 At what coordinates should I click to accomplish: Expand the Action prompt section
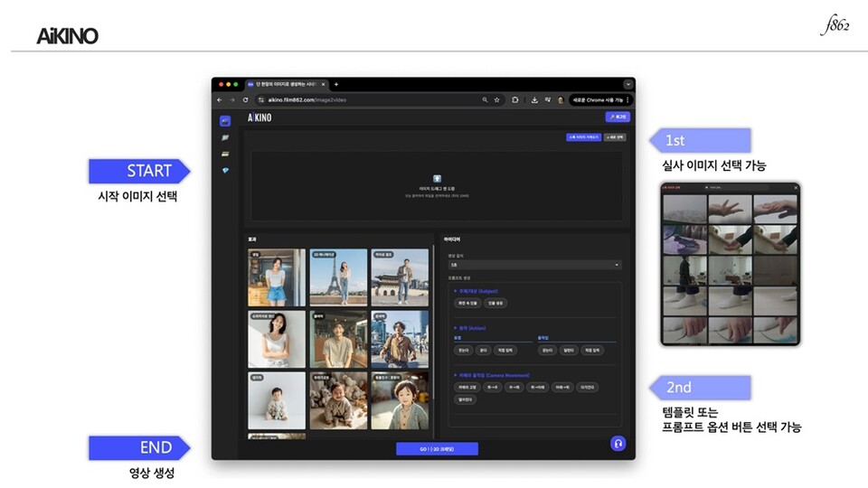coord(469,328)
